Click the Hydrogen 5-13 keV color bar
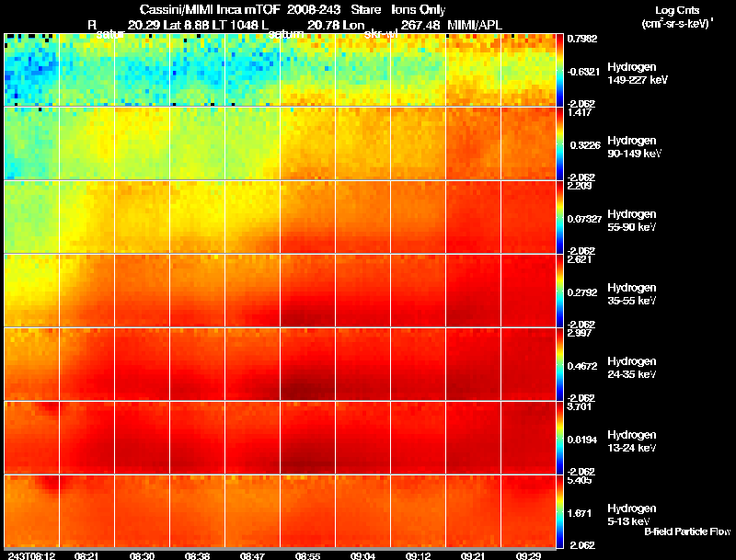 [x=559, y=511]
